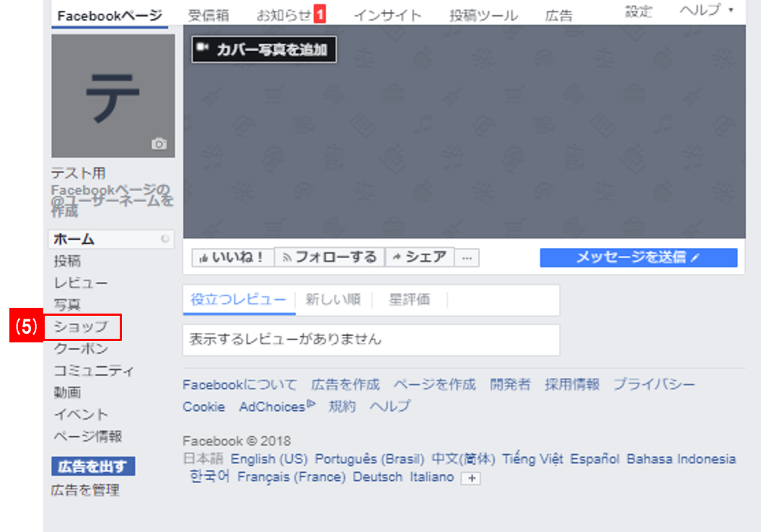Click the three-dots more options button
Image resolution: width=761 pixels, height=532 pixels.
point(467,257)
